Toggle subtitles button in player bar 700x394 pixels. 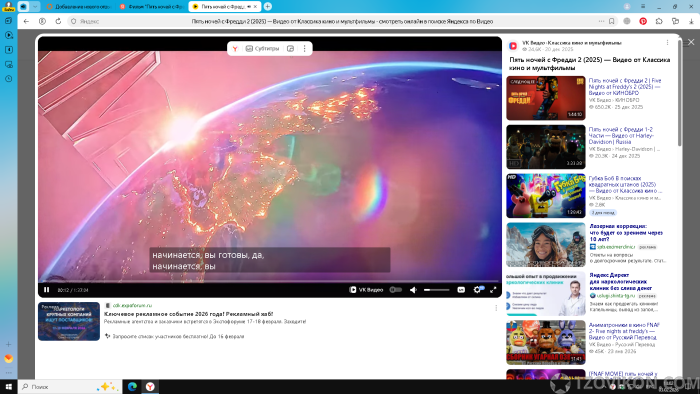pyautogui.click(x=461, y=290)
